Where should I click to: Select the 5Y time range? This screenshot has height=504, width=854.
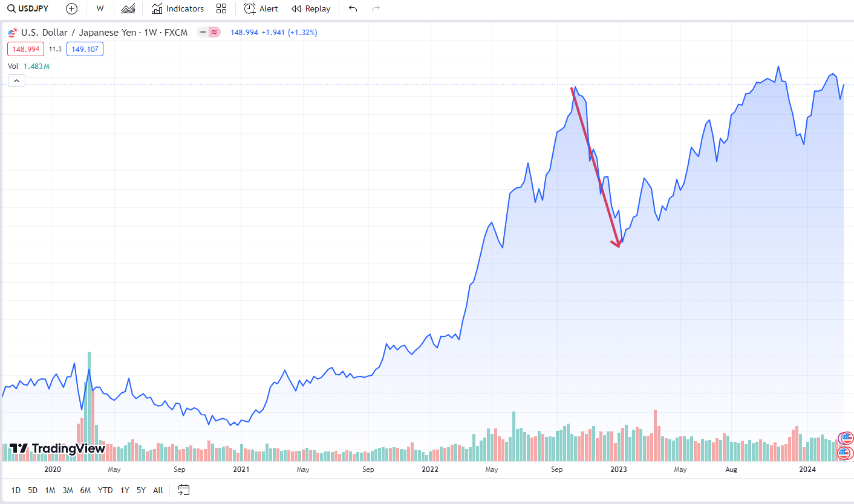coord(141,490)
